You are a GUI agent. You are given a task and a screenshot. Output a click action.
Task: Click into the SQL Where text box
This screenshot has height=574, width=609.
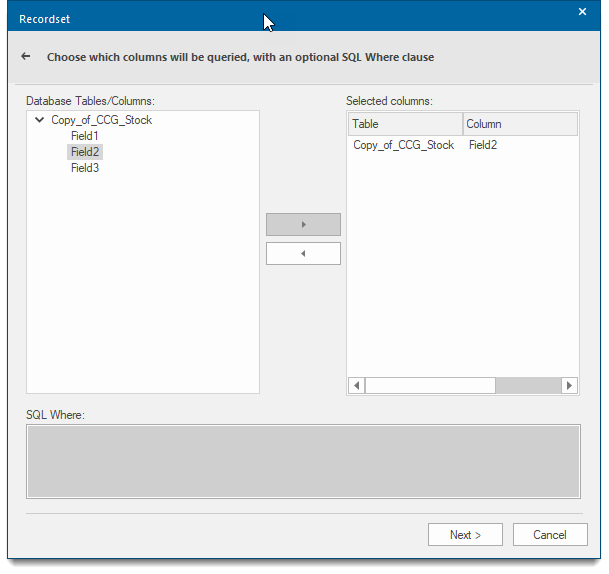pos(303,461)
